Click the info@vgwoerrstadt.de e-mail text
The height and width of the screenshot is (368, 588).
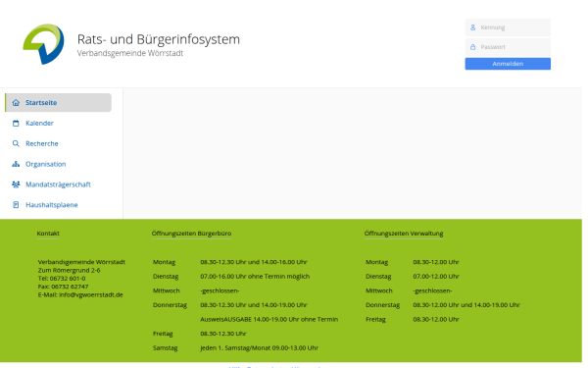click(x=91, y=294)
